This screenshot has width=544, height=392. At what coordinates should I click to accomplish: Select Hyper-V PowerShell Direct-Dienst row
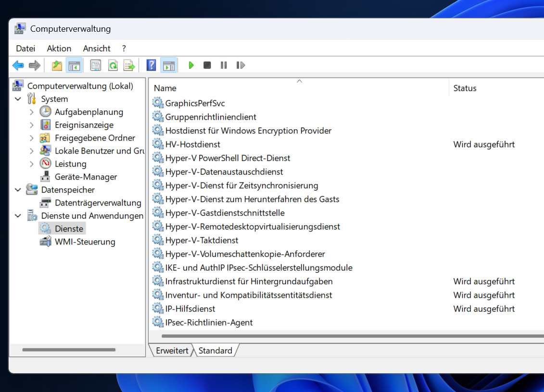[x=228, y=158]
